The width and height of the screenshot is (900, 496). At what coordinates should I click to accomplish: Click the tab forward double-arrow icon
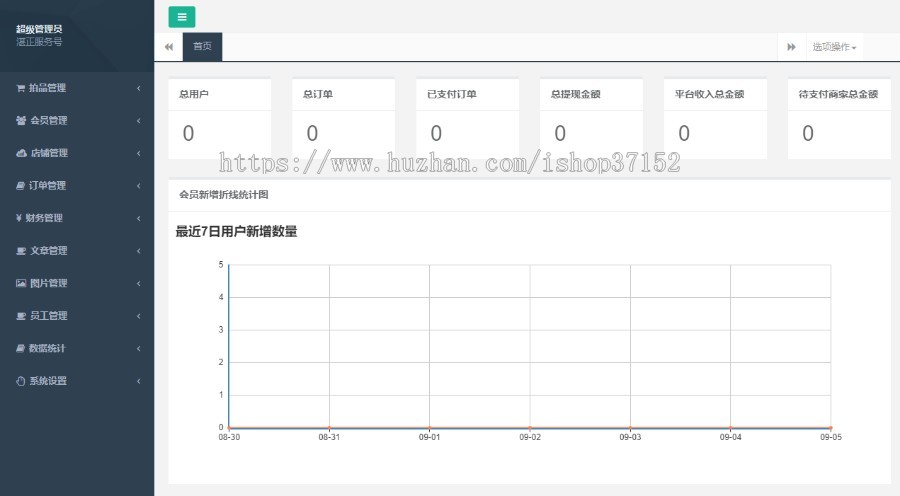pos(792,46)
